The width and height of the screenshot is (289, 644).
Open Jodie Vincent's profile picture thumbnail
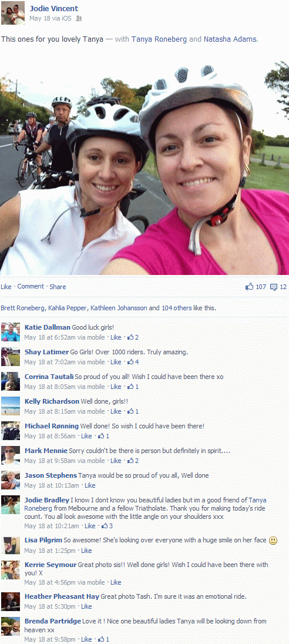point(12,13)
